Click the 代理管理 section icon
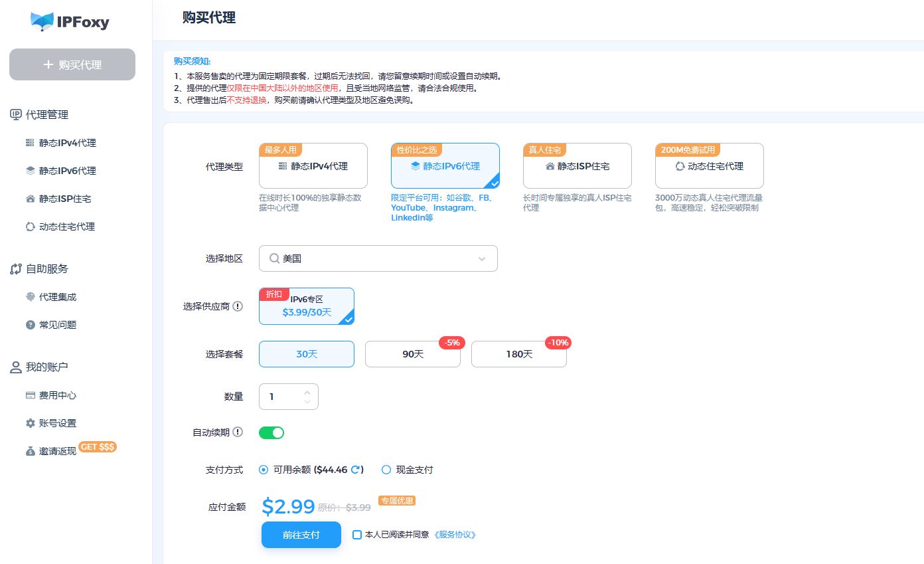Image resolution: width=924 pixels, height=564 pixels. pyautogui.click(x=16, y=115)
